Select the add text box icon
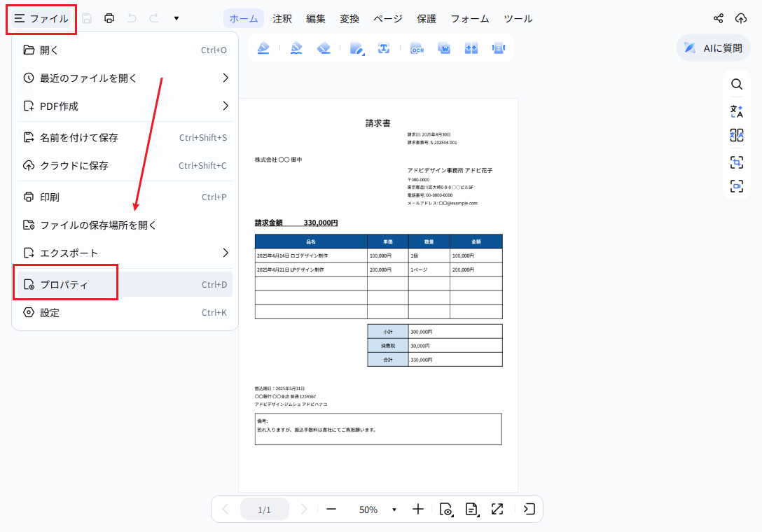The height and width of the screenshot is (532, 762). pos(384,48)
